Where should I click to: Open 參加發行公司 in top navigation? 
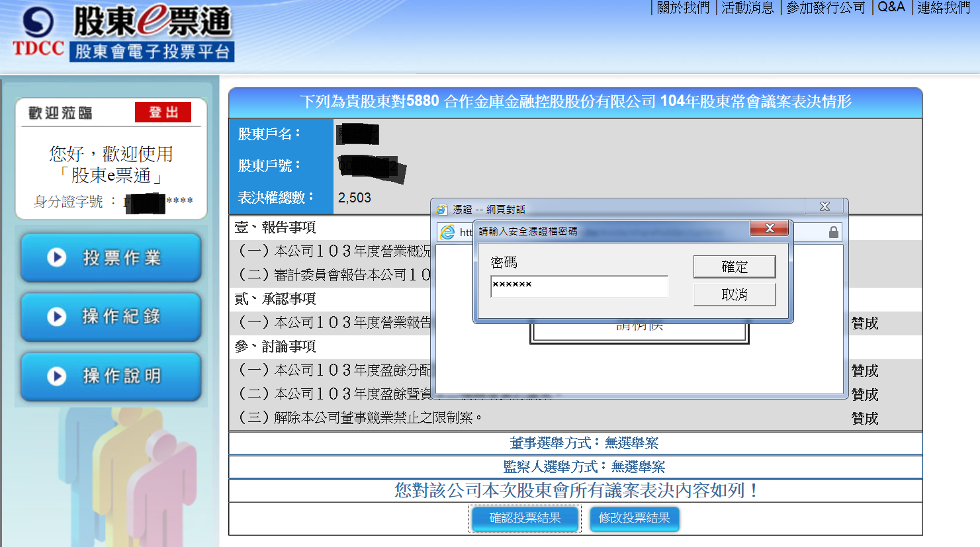click(825, 8)
